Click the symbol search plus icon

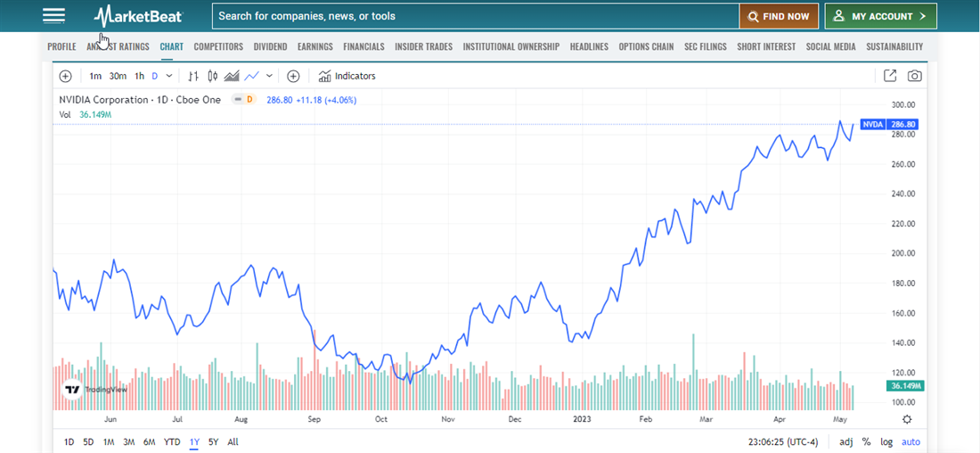(x=65, y=77)
